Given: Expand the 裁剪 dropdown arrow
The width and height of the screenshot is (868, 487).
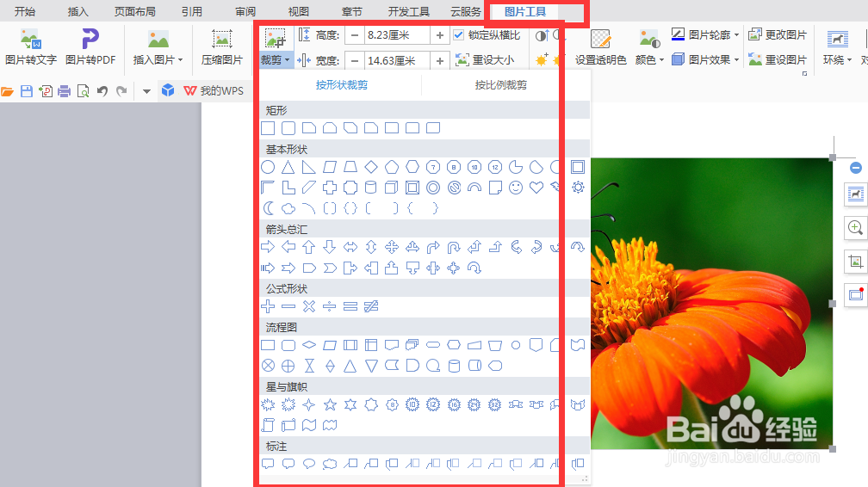Looking at the screenshot, I should click(x=288, y=59).
